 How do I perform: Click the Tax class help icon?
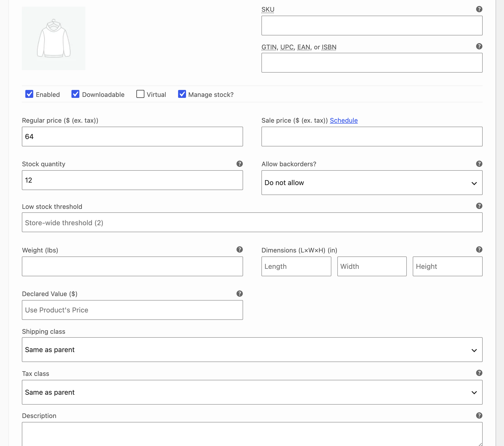click(x=479, y=373)
